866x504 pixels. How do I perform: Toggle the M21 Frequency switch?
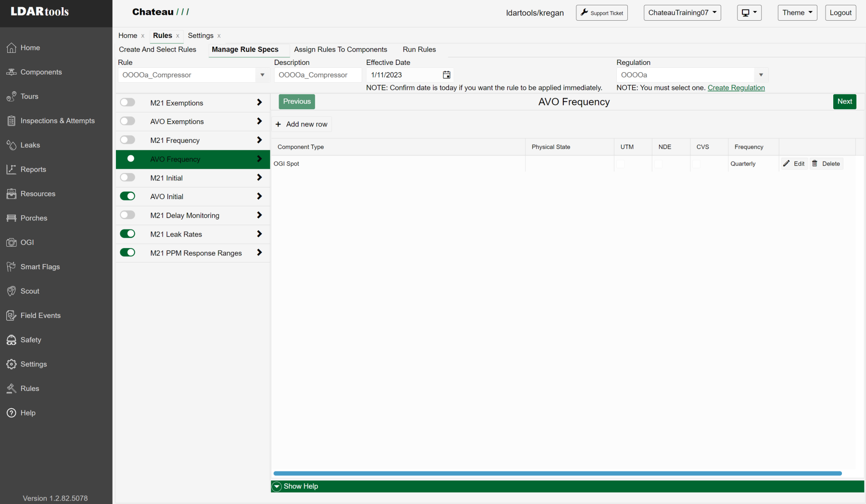pos(127,140)
